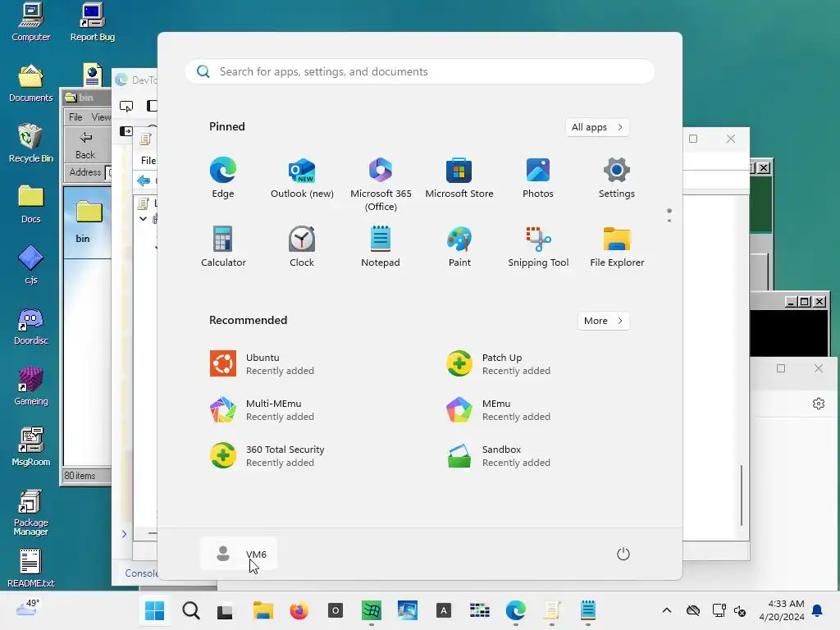
Task: Open File Explorer pinned app
Action: point(617,246)
